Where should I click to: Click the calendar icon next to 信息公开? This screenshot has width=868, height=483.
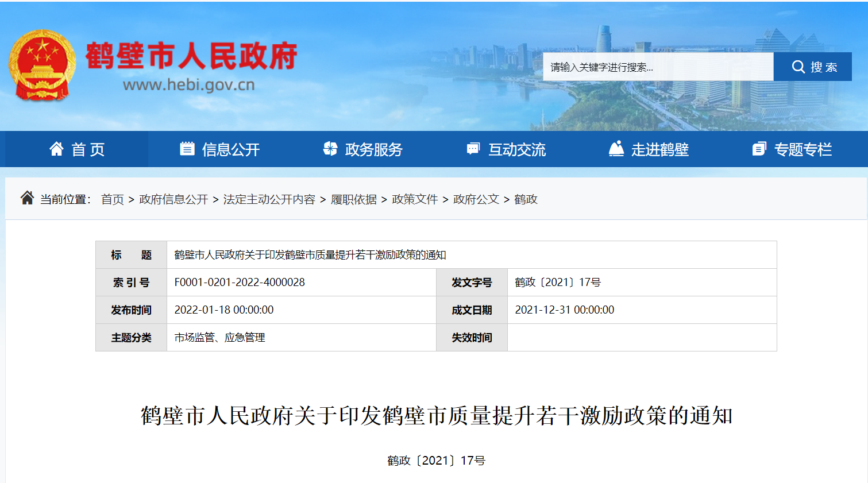187,149
